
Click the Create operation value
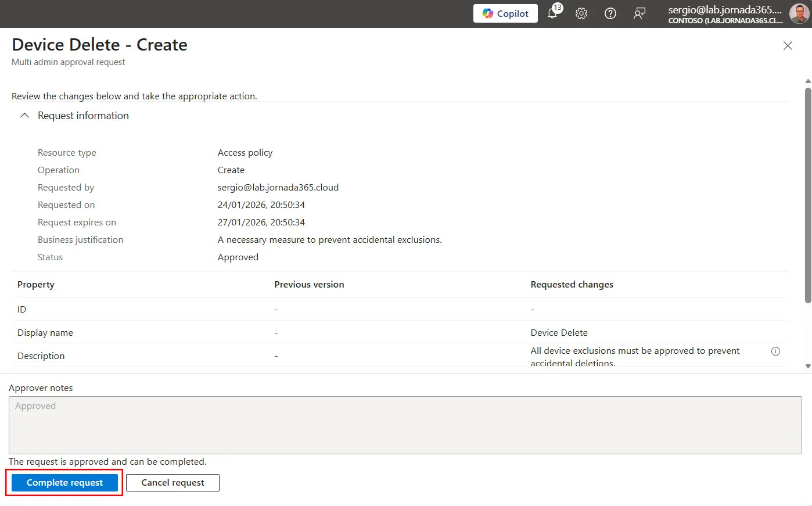point(231,170)
